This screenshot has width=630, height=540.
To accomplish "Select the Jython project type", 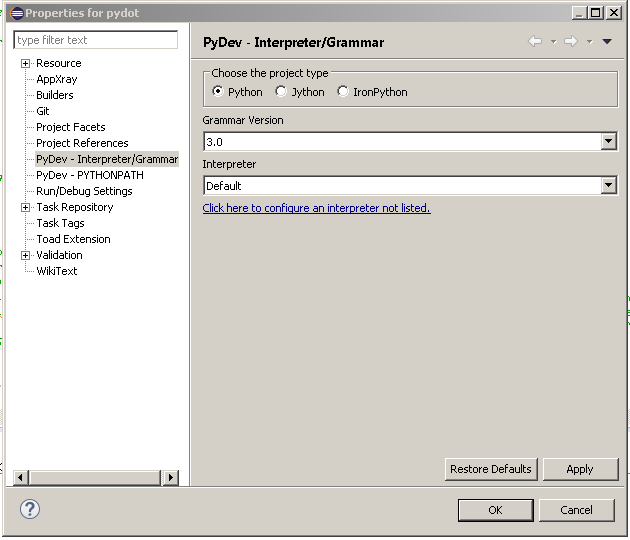I will pos(300,92).
